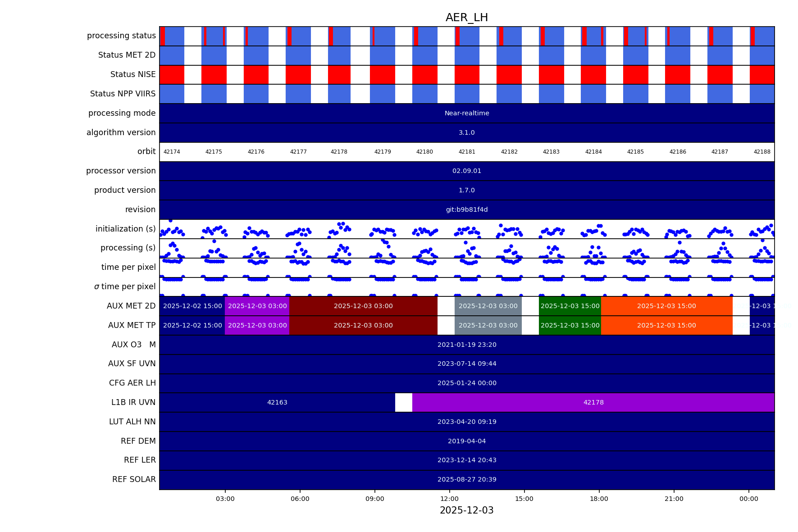Select orbit number 42187 label
Image resolution: width=798 pixels, height=532 pixels.
[720, 152]
